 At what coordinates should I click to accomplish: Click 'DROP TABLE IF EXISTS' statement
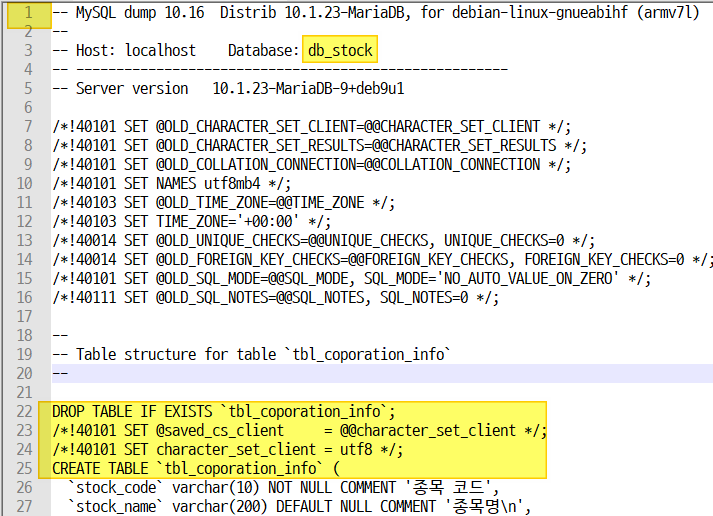[132, 411]
